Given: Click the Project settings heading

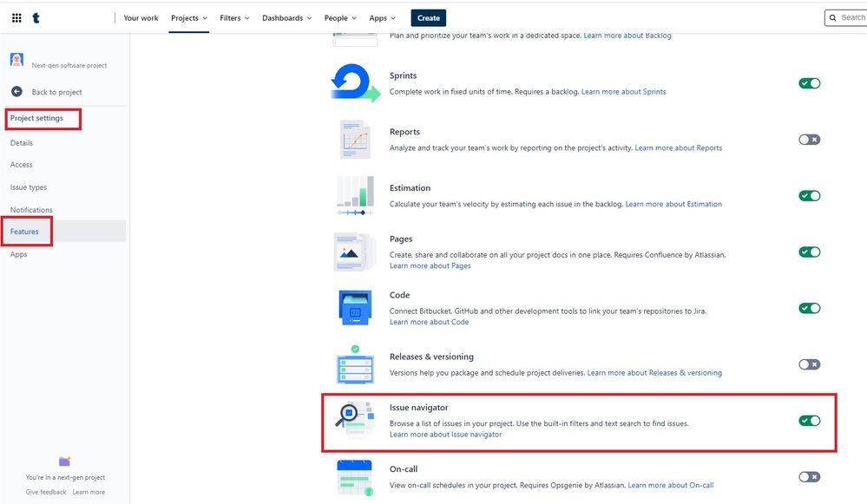Looking at the screenshot, I should click(36, 118).
